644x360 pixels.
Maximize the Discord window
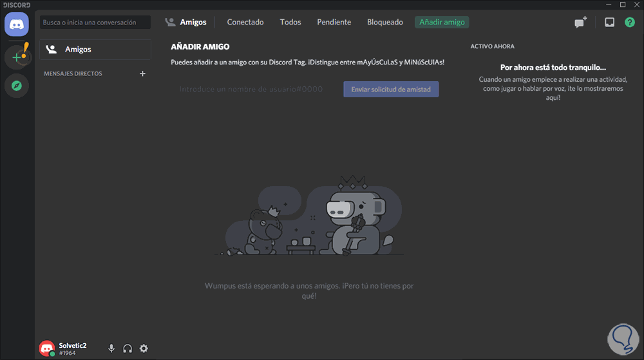click(623, 5)
